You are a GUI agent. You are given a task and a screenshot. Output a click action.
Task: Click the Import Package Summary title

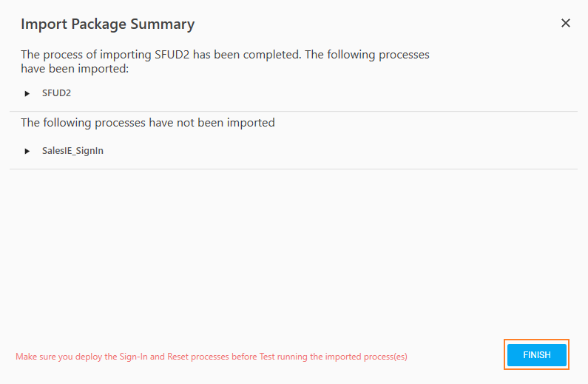pyautogui.click(x=107, y=24)
